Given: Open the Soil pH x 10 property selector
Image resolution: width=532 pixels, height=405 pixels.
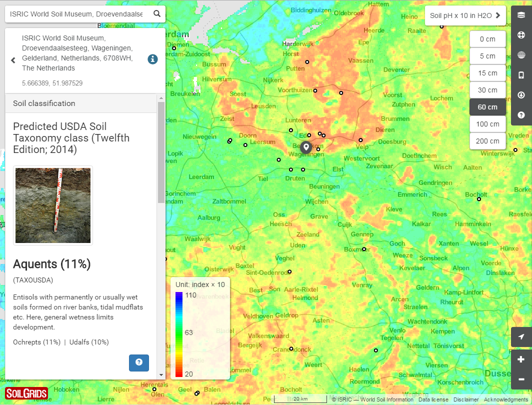Looking at the screenshot, I should 464,15.
